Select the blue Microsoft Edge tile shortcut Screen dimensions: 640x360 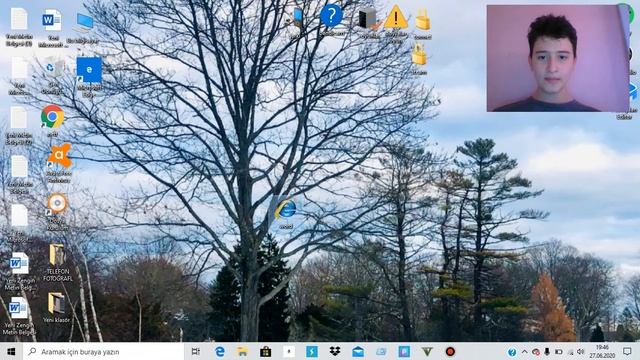tap(89, 70)
